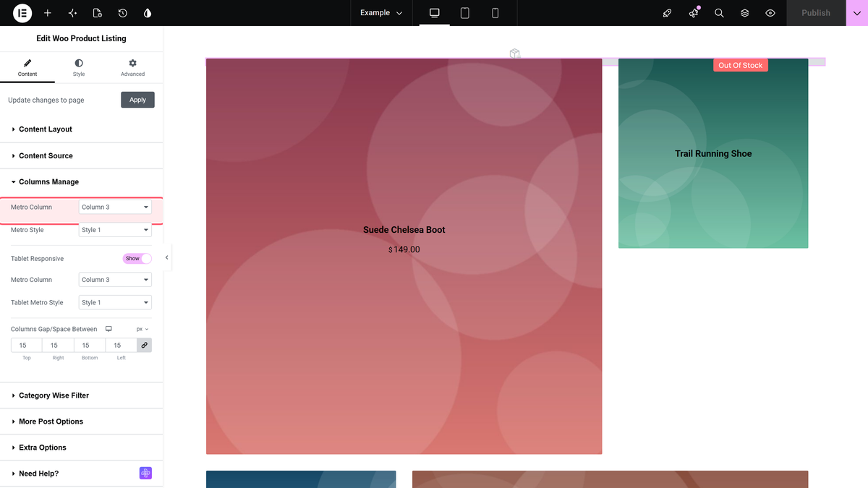Click the Publish button
This screenshot has height=488, width=868.
[816, 13]
